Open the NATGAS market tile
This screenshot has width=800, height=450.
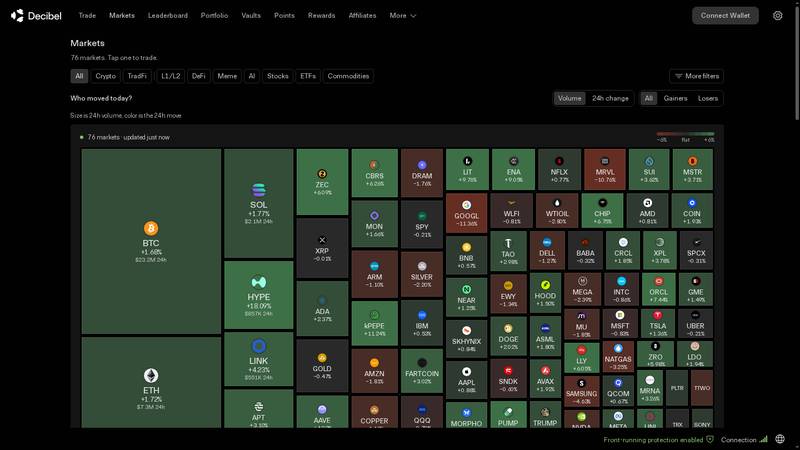click(618, 357)
